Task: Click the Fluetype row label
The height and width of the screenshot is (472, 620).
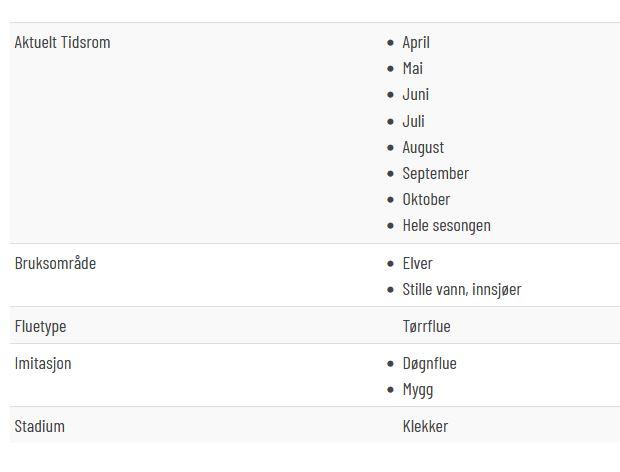Action: click(40, 327)
